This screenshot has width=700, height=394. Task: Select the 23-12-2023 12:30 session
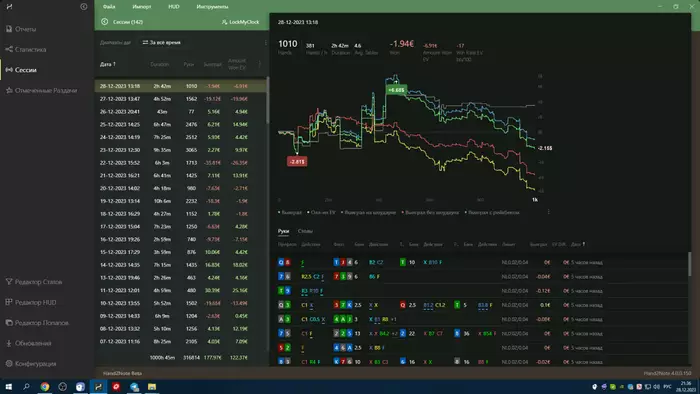tap(180, 150)
